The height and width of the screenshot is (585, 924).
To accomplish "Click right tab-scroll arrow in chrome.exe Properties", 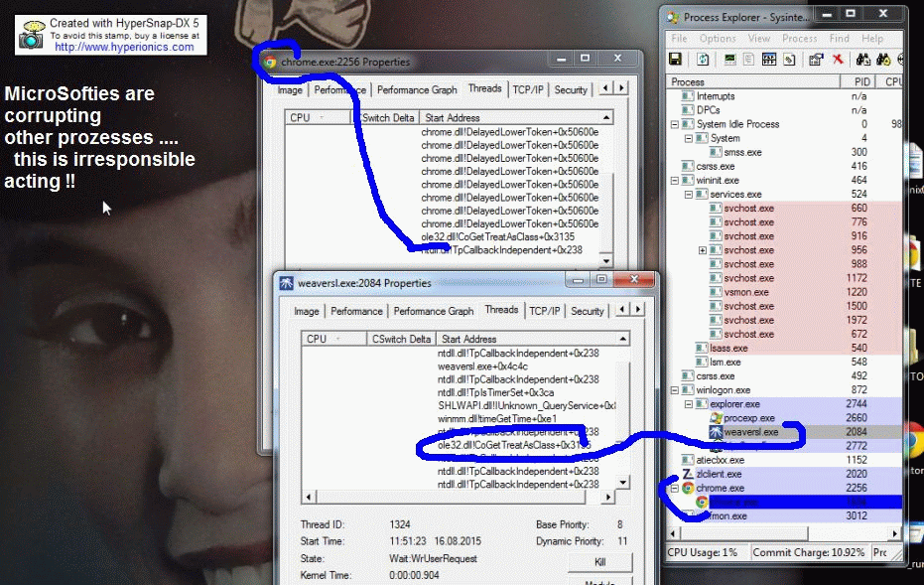I will pos(621,88).
